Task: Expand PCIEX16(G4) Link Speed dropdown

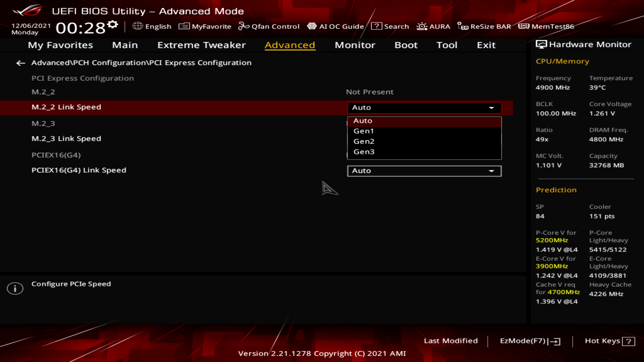Action: [424, 171]
